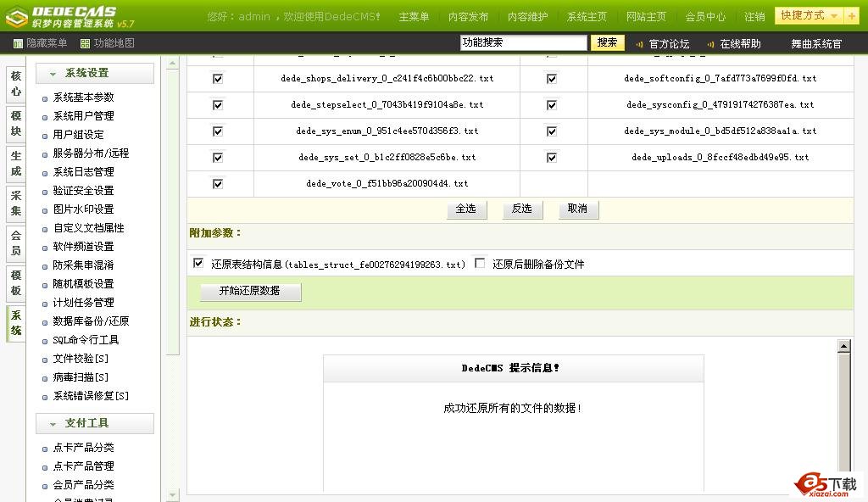Click the arrow icon before 在线帮助

pos(710,44)
